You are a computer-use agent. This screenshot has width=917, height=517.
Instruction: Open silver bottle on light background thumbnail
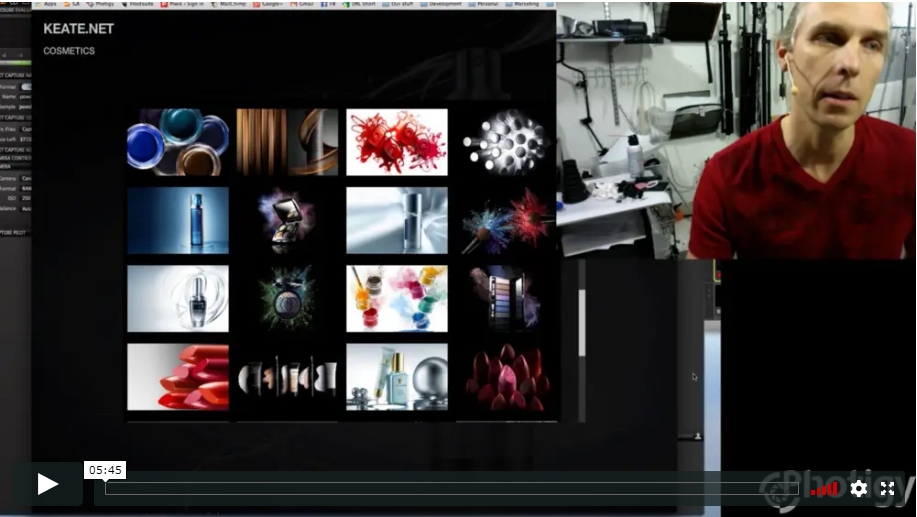[x=397, y=220]
